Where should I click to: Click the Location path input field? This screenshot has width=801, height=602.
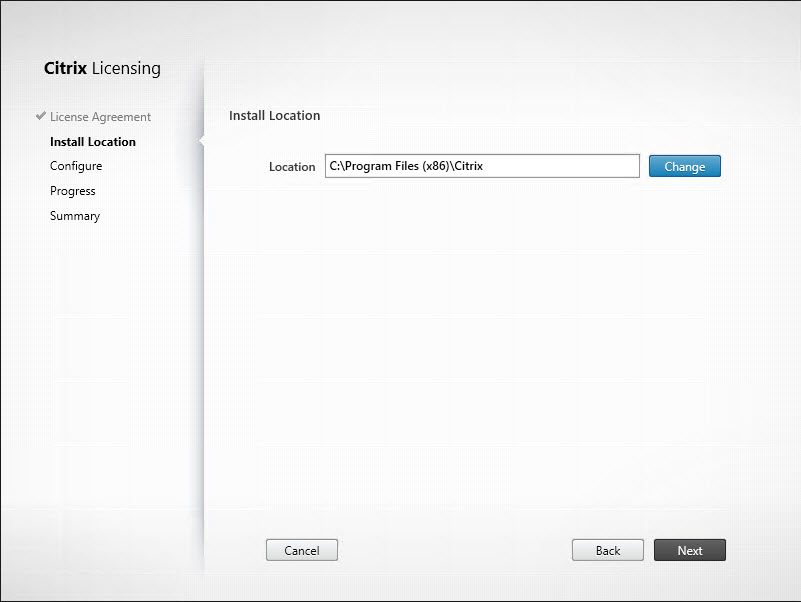[482, 166]
